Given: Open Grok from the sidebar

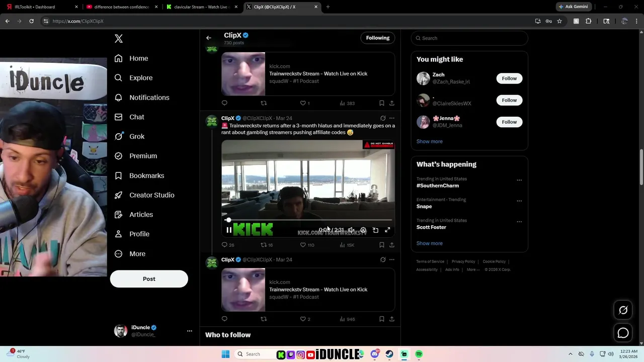Looking at the screenshot, I should tap(129, 136).
